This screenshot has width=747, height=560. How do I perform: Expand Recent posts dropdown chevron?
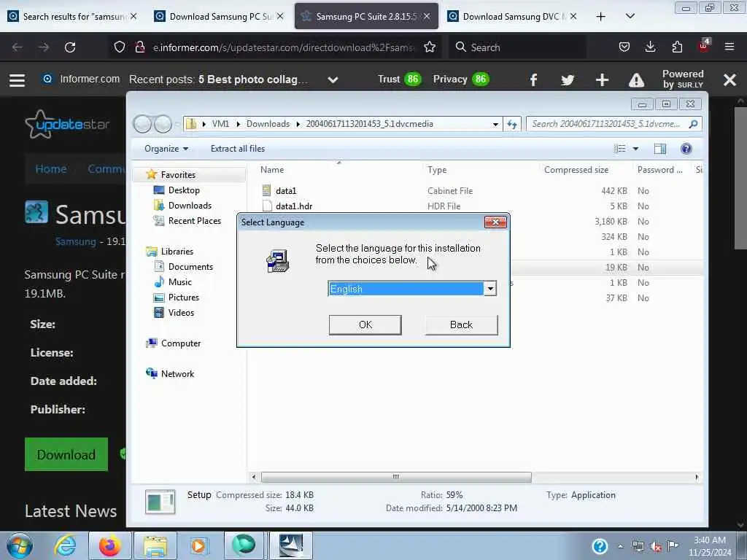333,79
